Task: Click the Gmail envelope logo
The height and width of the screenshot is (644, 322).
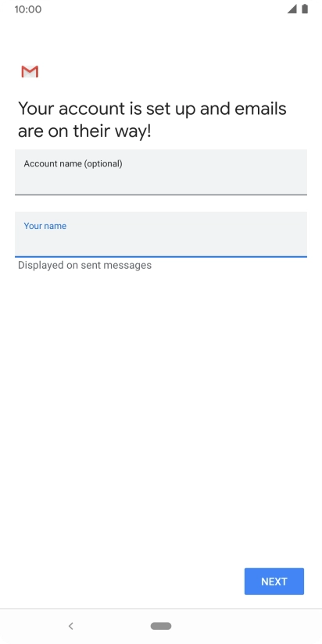Action: [x=30, y=71]
